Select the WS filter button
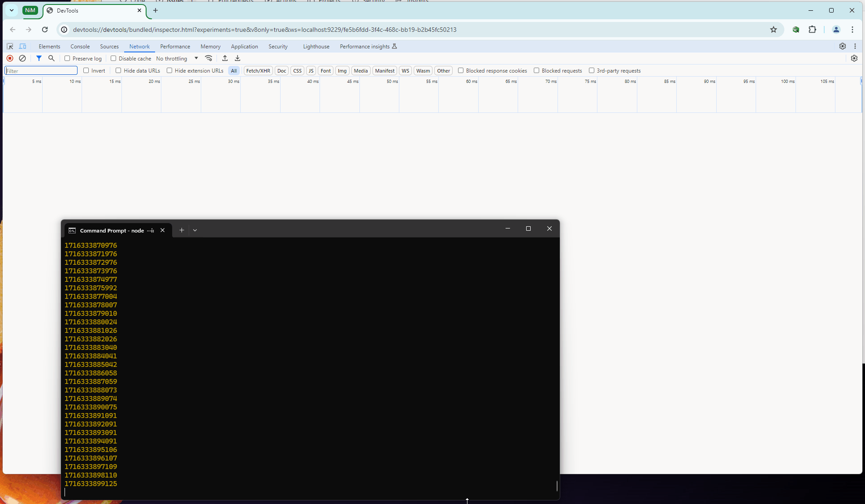Viewport: 865px width, 504px height. (x=405, y=71)
